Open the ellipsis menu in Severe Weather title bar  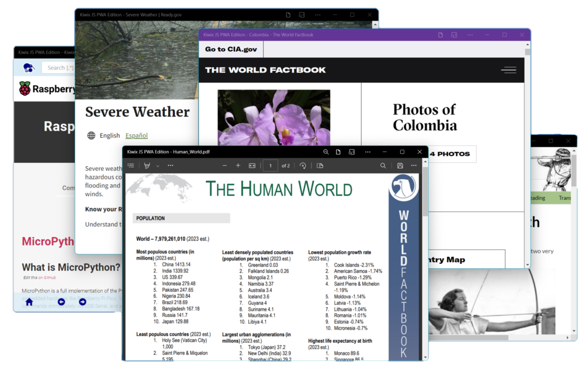[x=318, y=15]
